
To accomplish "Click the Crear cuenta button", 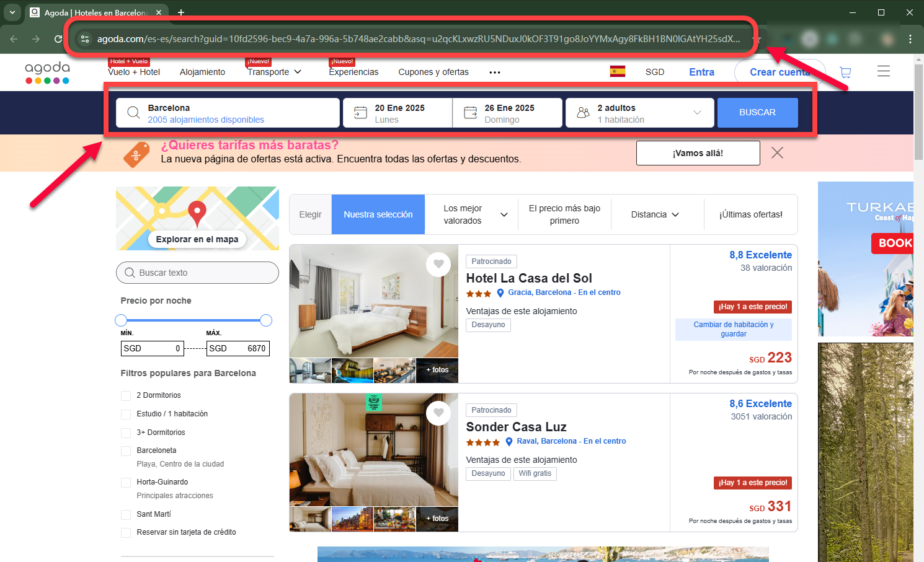I will tap(780, 72).
